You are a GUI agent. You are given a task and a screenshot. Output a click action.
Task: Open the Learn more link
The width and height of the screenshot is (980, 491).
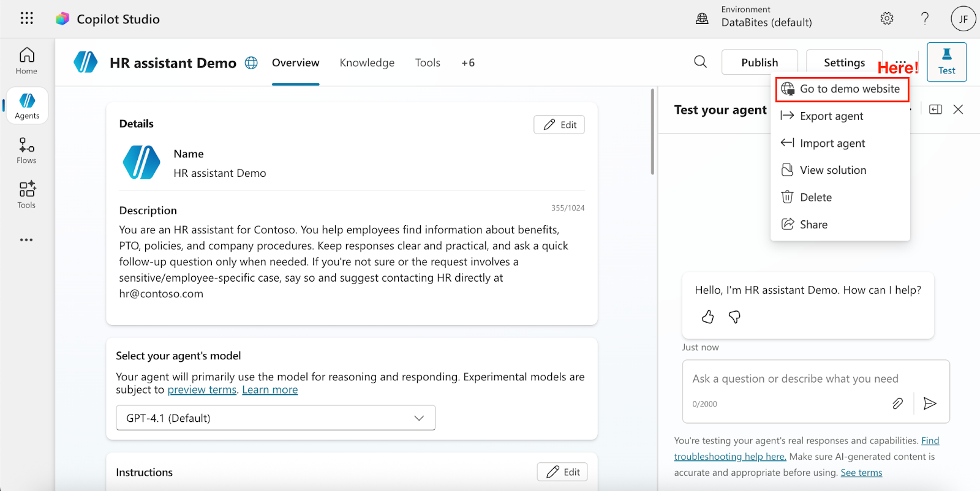(270, 390)
